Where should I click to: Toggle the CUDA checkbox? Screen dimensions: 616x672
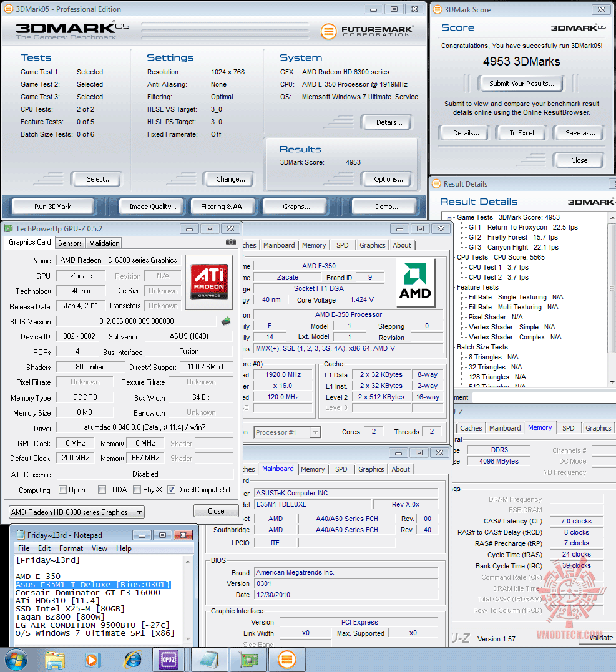pos(102,489)
